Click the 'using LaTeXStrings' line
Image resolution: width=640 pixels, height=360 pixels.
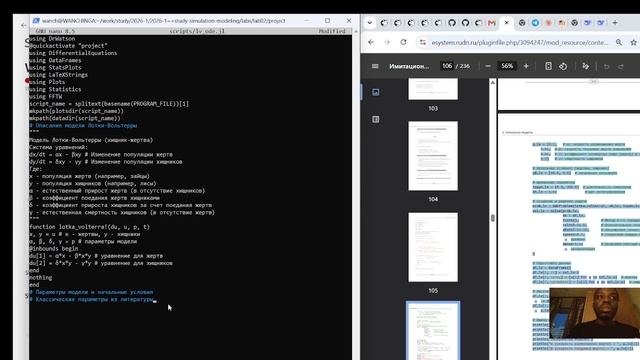(x=58, y=75)
